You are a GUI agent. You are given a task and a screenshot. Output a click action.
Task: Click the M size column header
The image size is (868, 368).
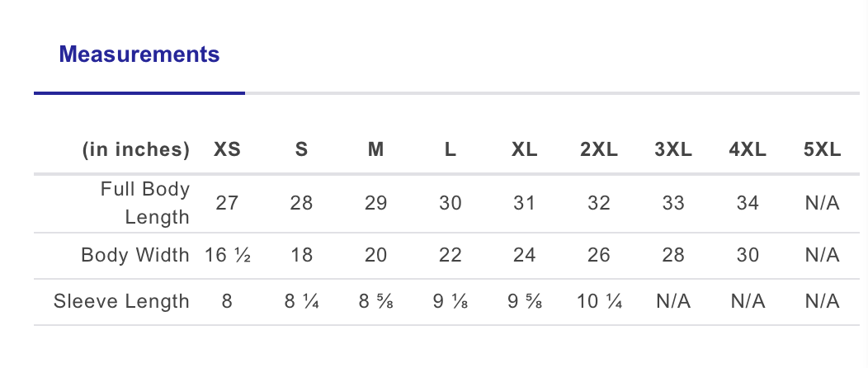(375, 149)
